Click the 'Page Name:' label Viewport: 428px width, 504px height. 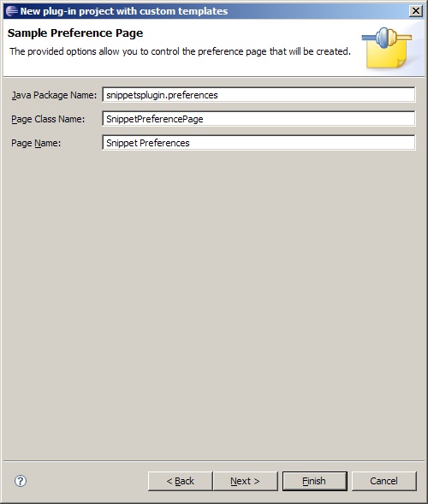pos(36,143)
